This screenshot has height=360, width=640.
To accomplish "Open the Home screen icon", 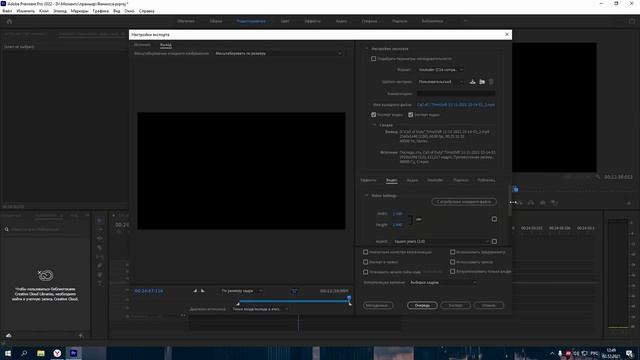I will (9, 21).
